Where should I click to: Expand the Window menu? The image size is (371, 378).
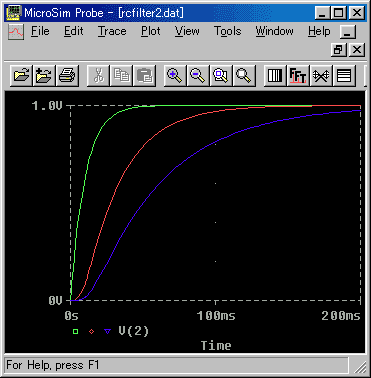(275, 31)
